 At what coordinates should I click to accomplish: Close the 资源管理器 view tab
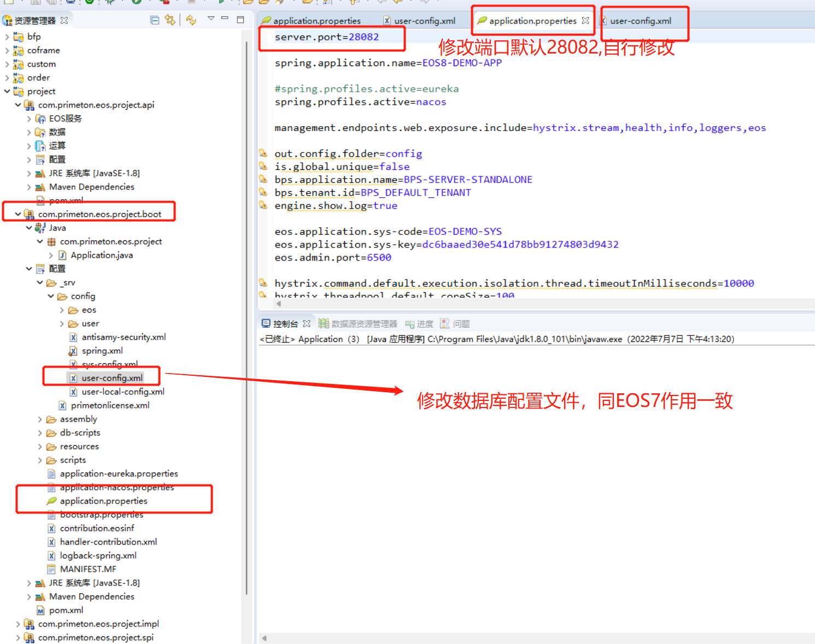pyautogui.click(x=65, y=20)
